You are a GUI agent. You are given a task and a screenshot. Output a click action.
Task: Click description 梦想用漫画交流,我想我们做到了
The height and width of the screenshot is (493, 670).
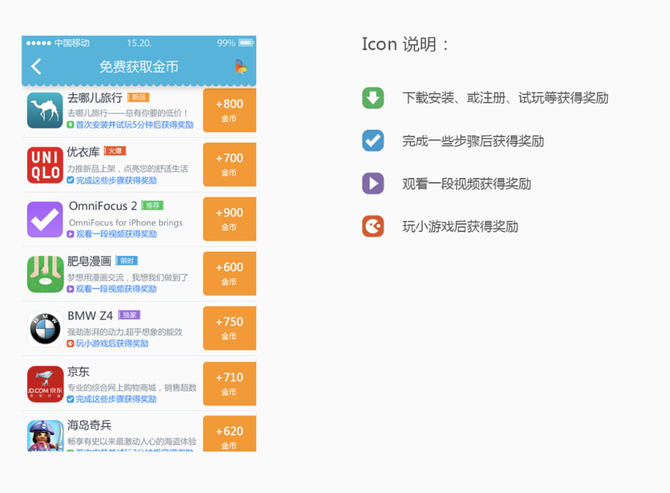(x=128, y=278)
